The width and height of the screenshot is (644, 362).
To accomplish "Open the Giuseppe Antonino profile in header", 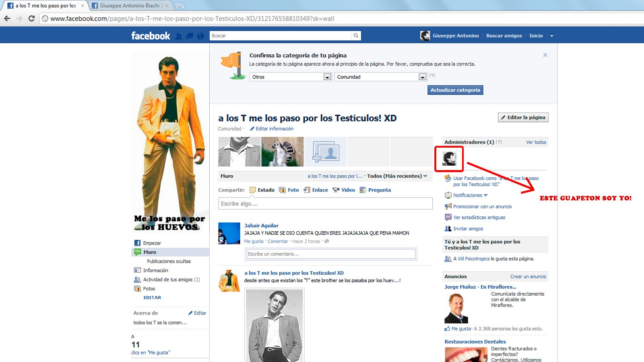I will [455, 36].
